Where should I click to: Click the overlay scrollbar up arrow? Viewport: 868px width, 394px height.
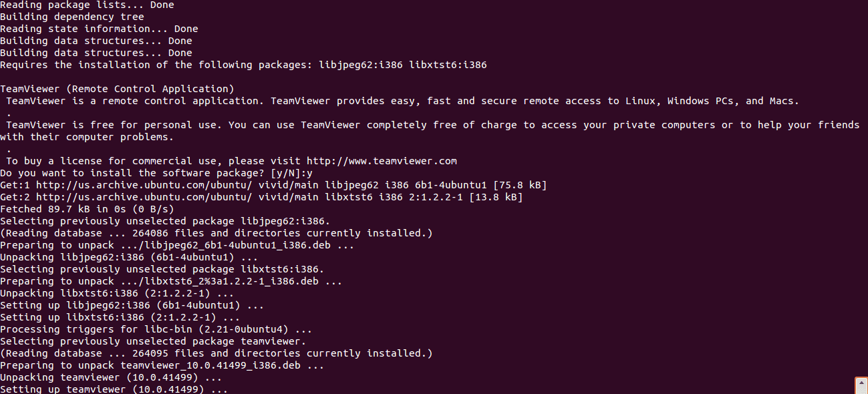point(861,385)
